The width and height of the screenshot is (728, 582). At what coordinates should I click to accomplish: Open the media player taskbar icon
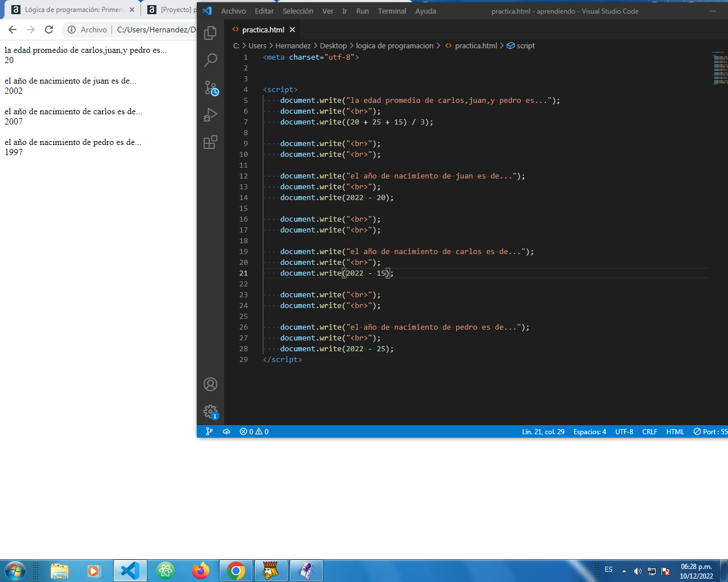[94, 571]
